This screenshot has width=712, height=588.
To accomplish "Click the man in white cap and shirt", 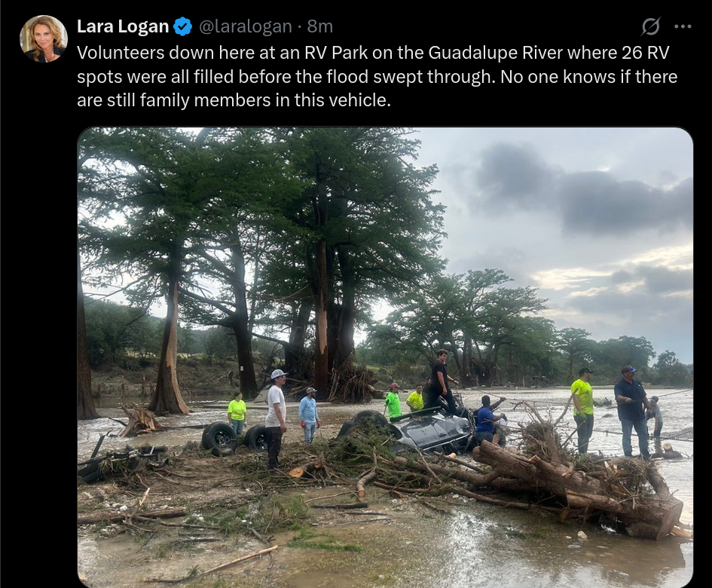I will point(276,418).
